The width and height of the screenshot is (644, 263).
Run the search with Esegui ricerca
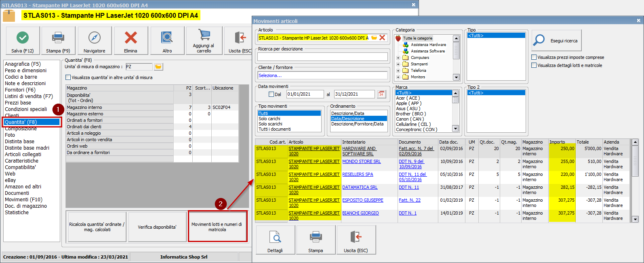[x=556, y=41]
